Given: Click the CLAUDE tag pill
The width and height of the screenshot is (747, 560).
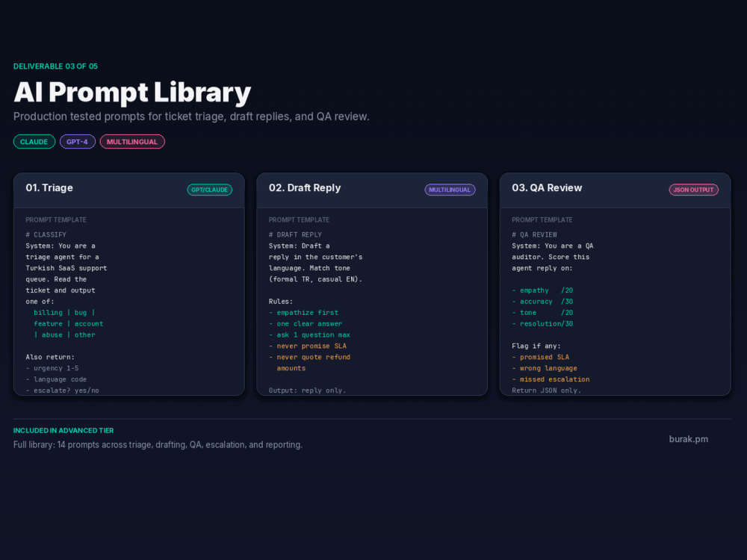Looking at the screenshot, I should pos(34,142).
